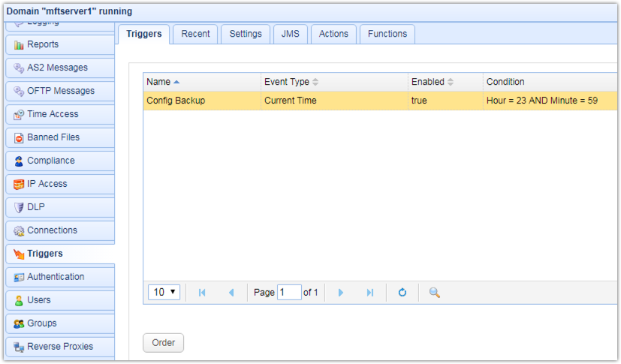Screen dimensions: 621x364
Task: Open rows-per-page dropdown showing 10
Action: click(164, 292)
